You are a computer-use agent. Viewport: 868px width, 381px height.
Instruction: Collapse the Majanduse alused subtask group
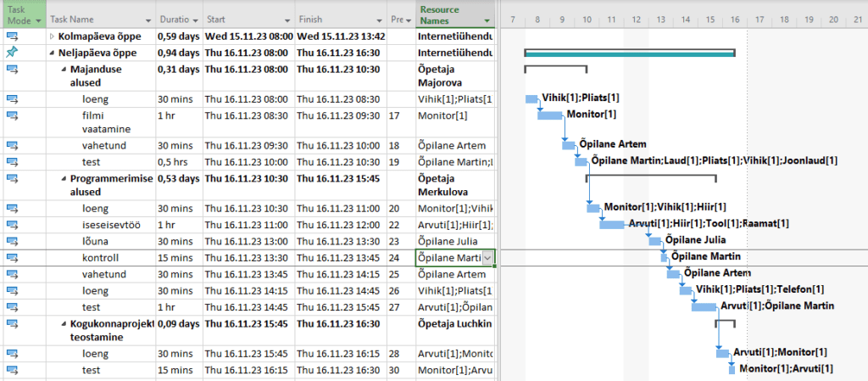click(x=64, y=70)
